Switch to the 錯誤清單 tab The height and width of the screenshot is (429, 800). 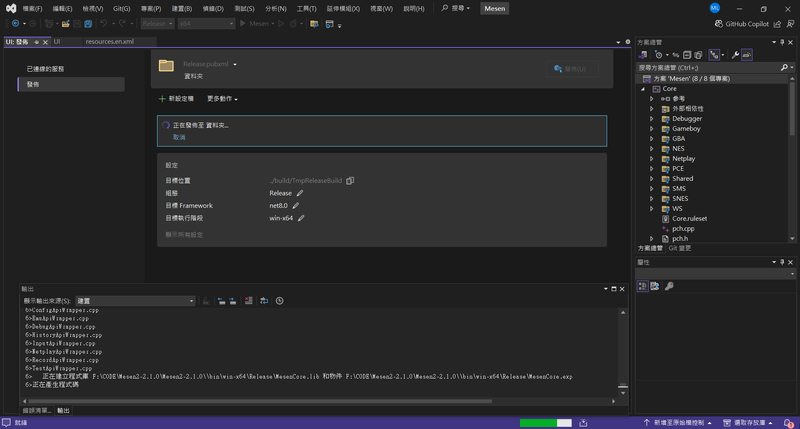[37, 411]
